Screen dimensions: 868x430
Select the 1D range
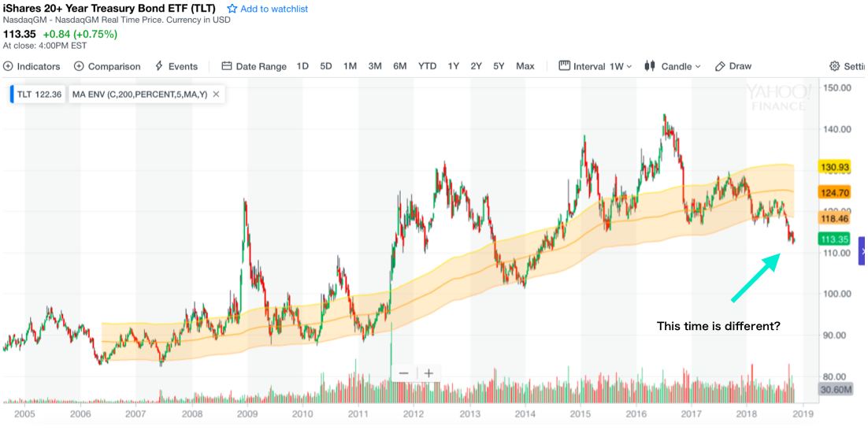click(302, 66)
